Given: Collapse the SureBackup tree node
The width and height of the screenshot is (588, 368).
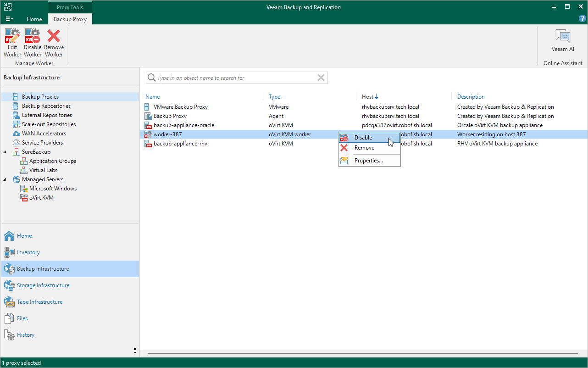Looking at the screenshot, I should pyautogui.click(x=5, y=152).
